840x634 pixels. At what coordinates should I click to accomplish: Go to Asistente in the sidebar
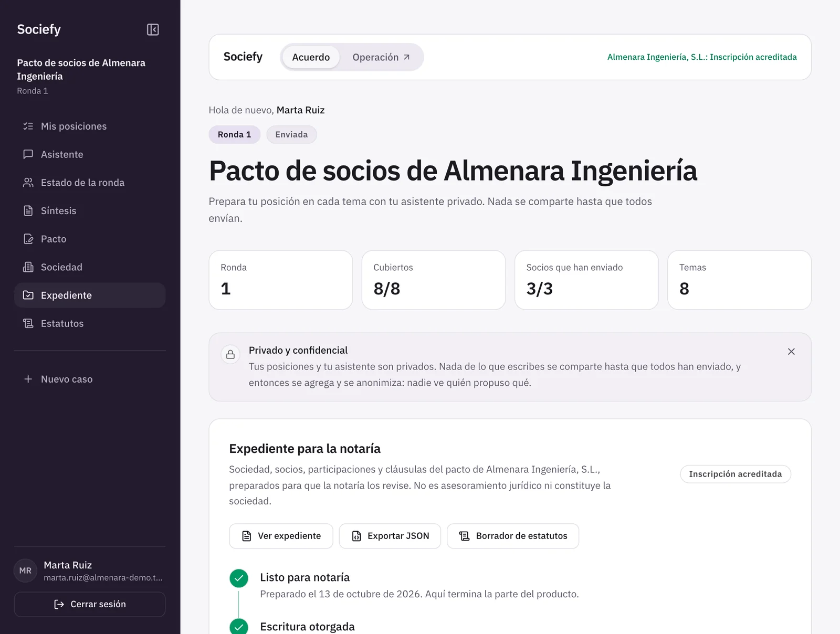point(90,154)
